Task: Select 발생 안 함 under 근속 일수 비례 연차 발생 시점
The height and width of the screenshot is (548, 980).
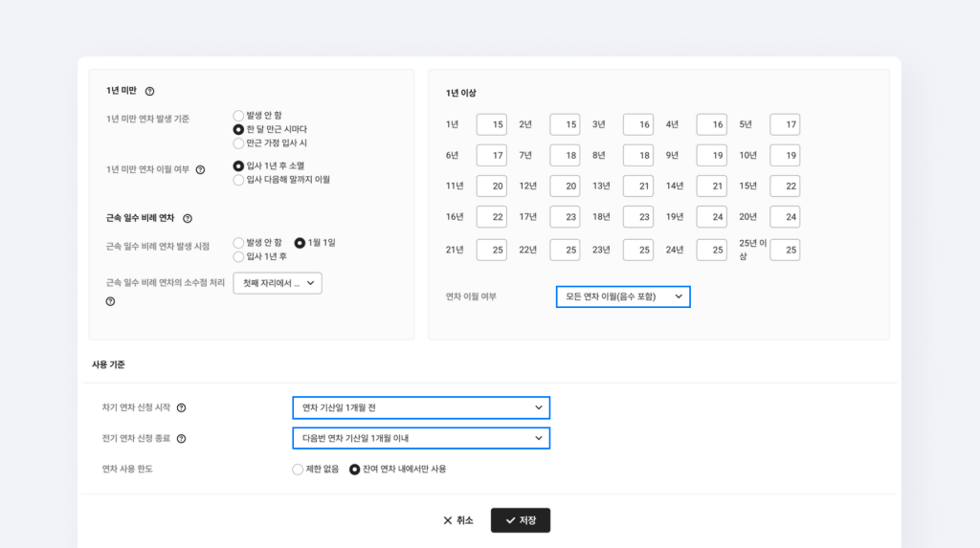Action: [238, 243]
